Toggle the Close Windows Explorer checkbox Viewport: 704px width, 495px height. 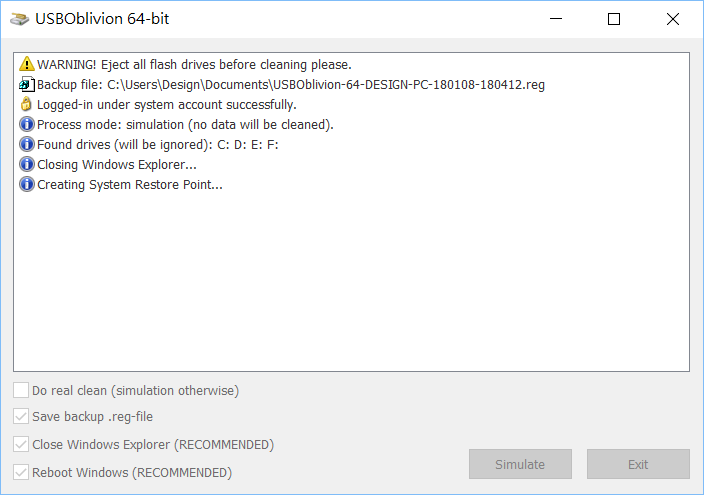[x=21, y=445]
